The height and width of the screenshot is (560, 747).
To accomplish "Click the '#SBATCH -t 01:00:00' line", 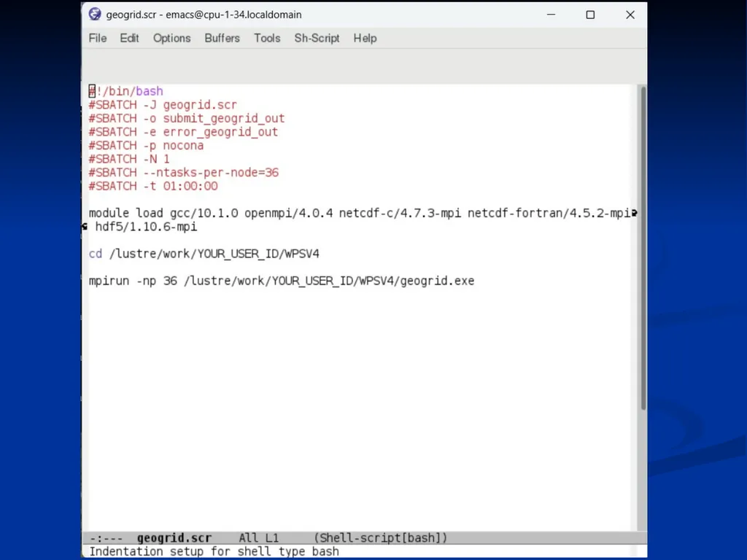I will pyautogui.click(x=153, y=186).
